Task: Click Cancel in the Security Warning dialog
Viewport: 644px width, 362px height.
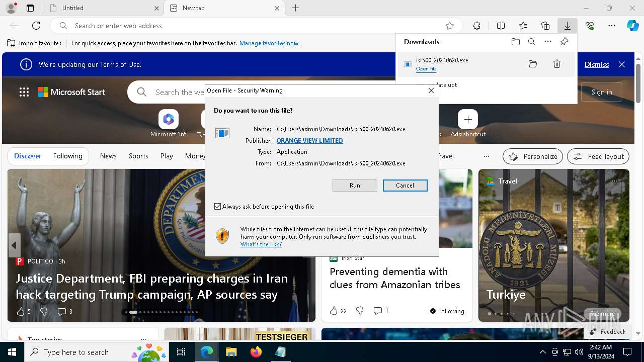Action: (405, 186)
